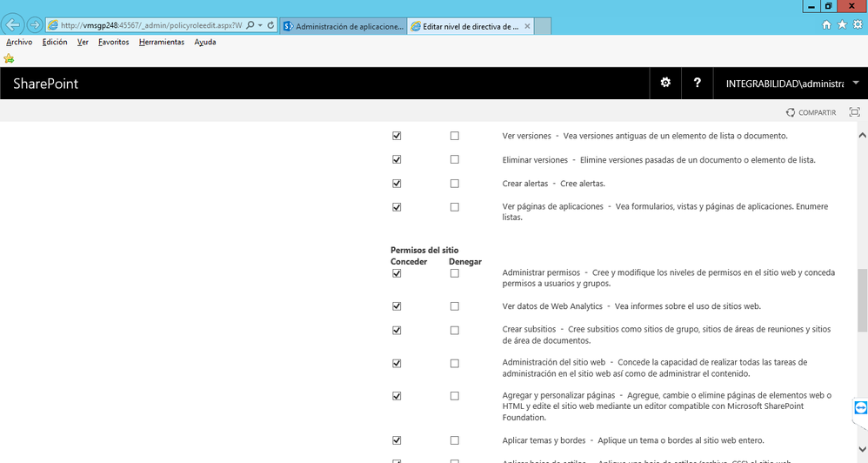The image size is (868, 463).
Task: Click the TeamViewer side panel icon
Action: 860,408
